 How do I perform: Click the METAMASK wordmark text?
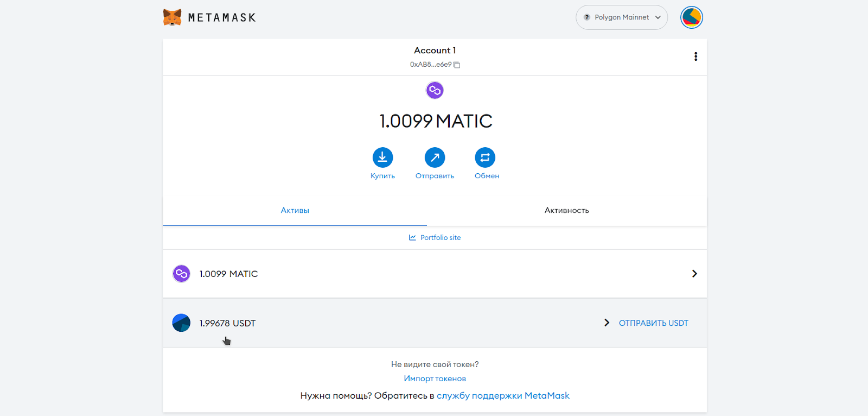222,17
